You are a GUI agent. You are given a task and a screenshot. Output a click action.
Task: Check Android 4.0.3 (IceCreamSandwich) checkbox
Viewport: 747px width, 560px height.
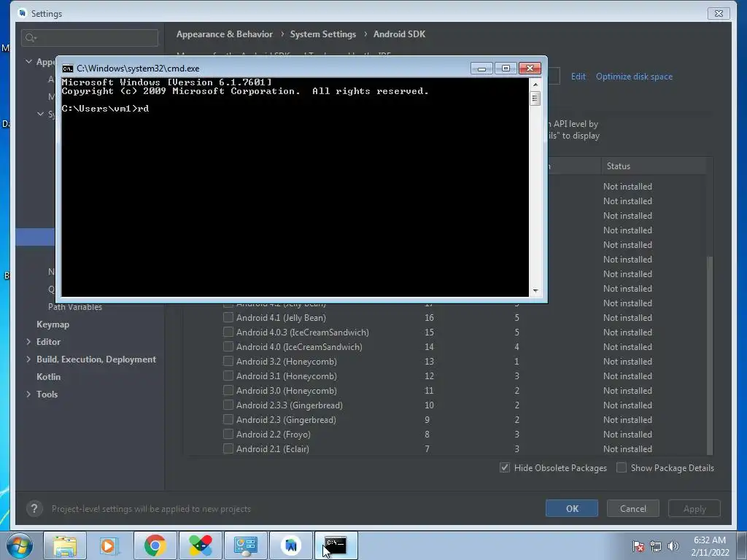click(228, 332)
